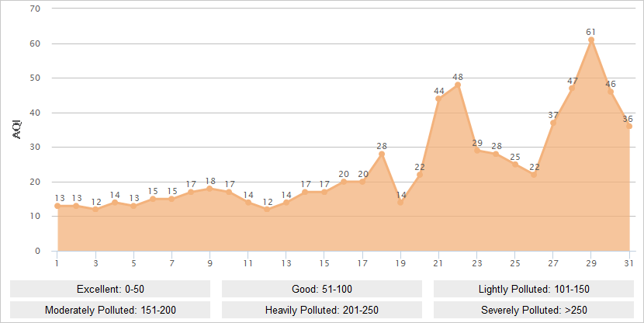Click the x-axis label 29
Image resolution: width=644 pixels, height=323 pixels.
[x=591, y=263]
